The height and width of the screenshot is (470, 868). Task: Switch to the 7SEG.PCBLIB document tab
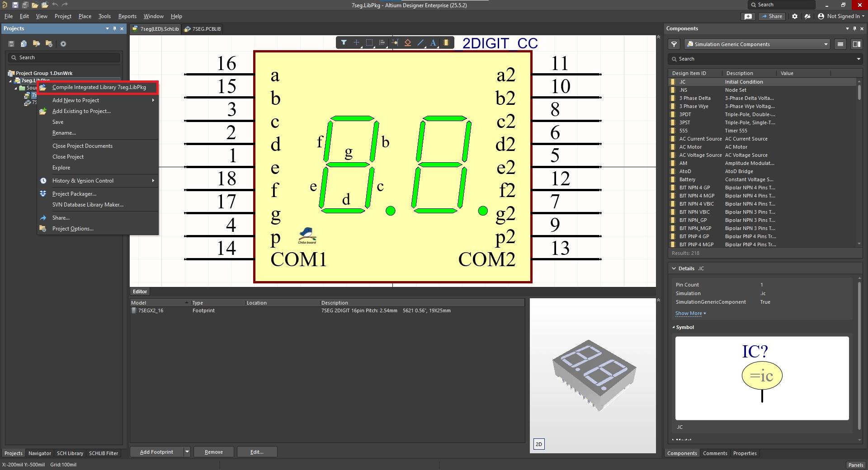pos(203,29)
